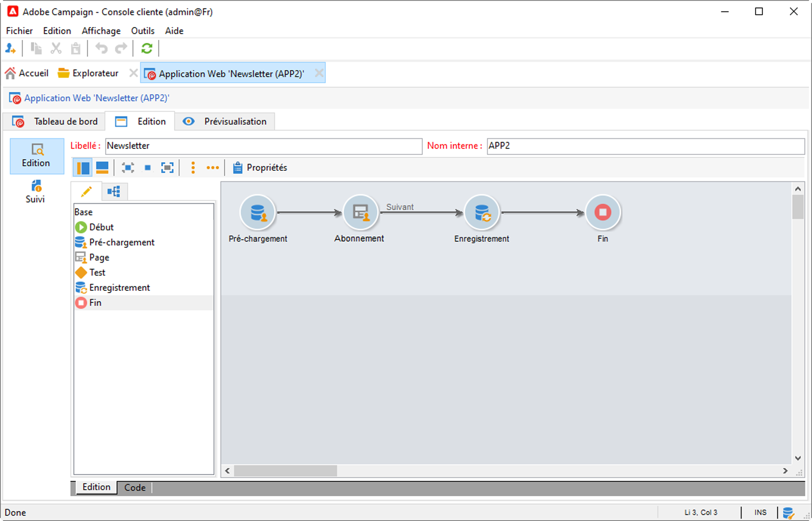Select the Abonnement page node
This screenshot has height=521, width=812.
[x=360, y=212]
